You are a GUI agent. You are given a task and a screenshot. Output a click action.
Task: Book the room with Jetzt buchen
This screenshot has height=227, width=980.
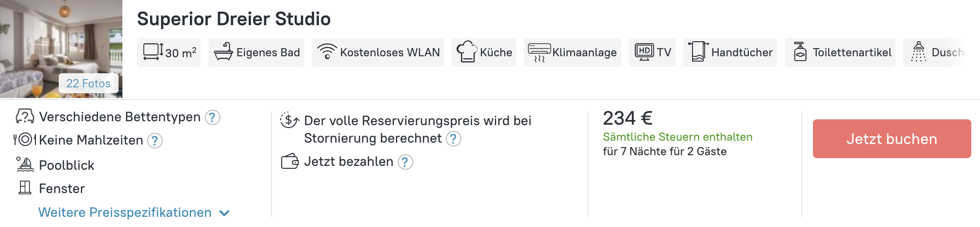click(x=892, y=139)
